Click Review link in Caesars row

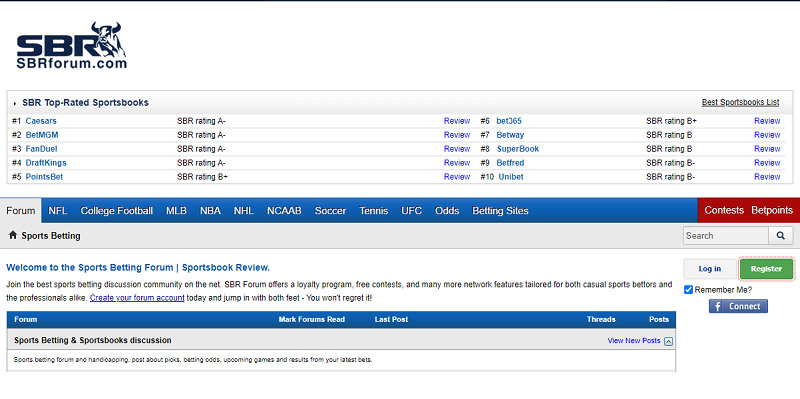[457, 121]
